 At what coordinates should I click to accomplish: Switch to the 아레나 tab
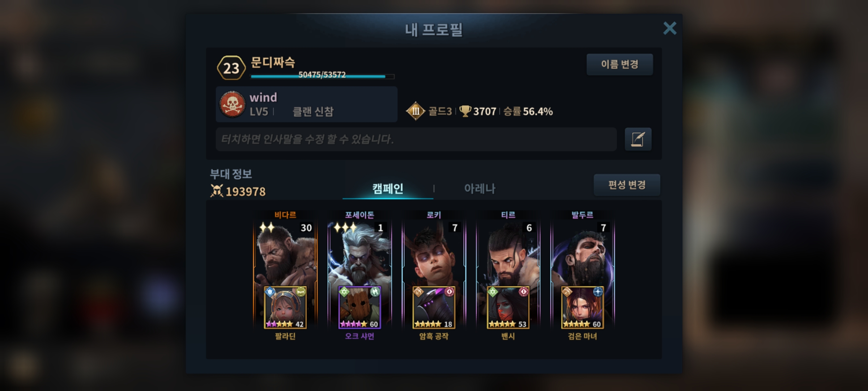(x=480, y=188)
